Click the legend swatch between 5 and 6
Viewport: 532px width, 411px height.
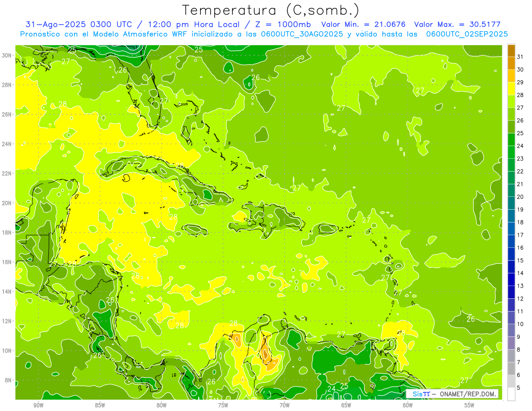(x=511, y=381)
